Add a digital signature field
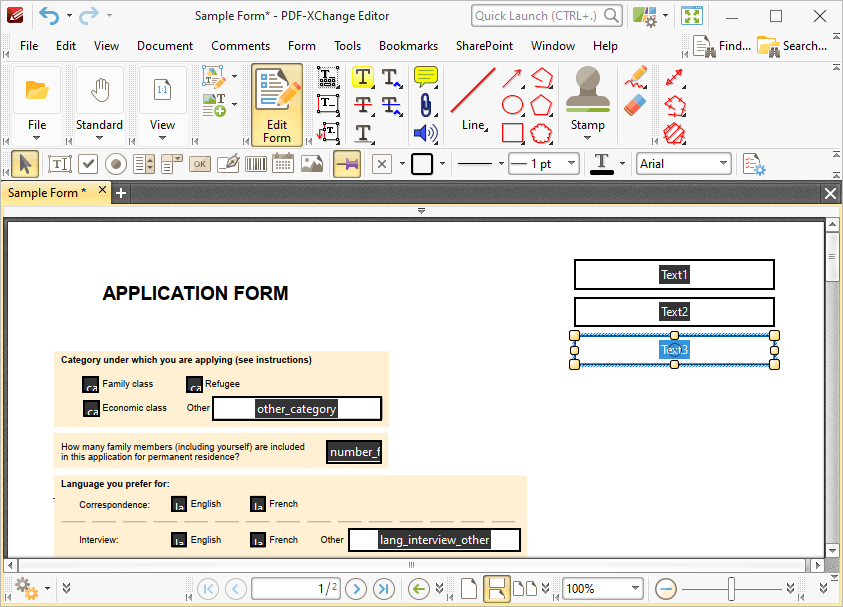Viewport: 843px width, 607px height. (x=228, y=164)
